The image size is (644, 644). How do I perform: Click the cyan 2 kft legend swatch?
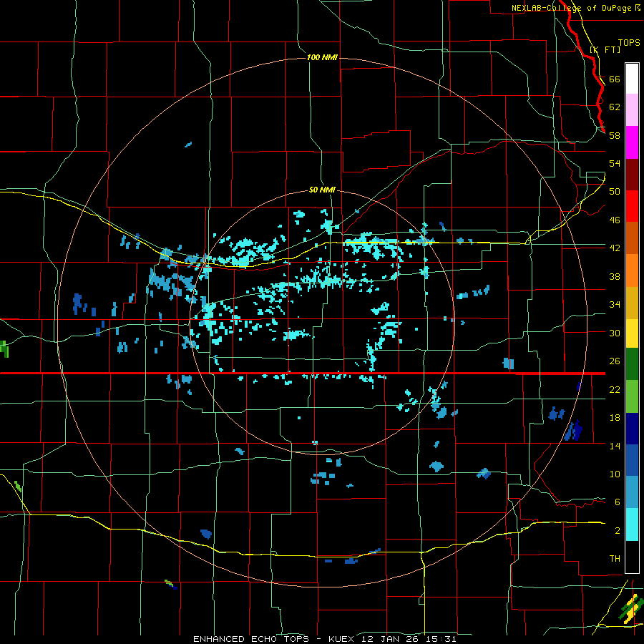pos(632,525)
